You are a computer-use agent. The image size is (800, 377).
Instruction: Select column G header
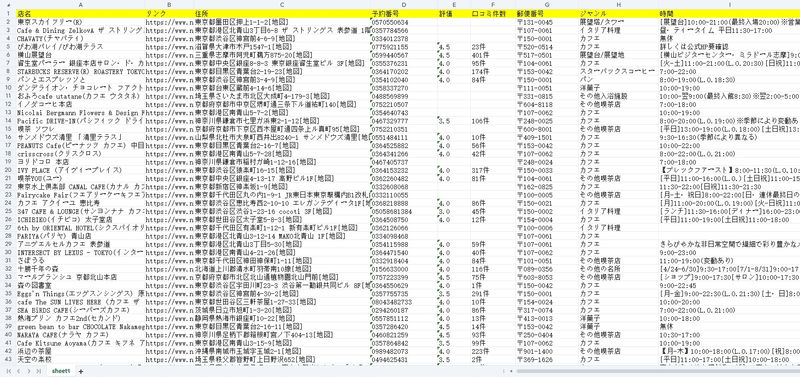tap(547, 5)
